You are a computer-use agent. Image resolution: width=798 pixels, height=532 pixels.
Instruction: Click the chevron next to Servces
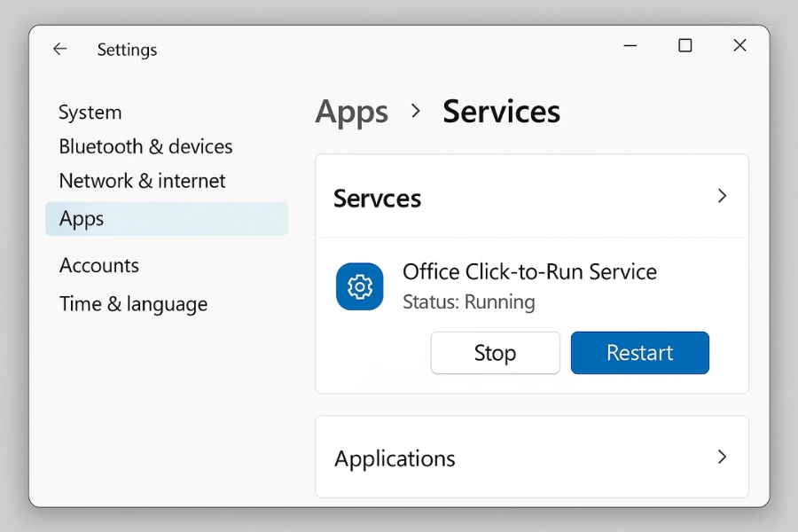pyautogui.click(x=722, y=196)
